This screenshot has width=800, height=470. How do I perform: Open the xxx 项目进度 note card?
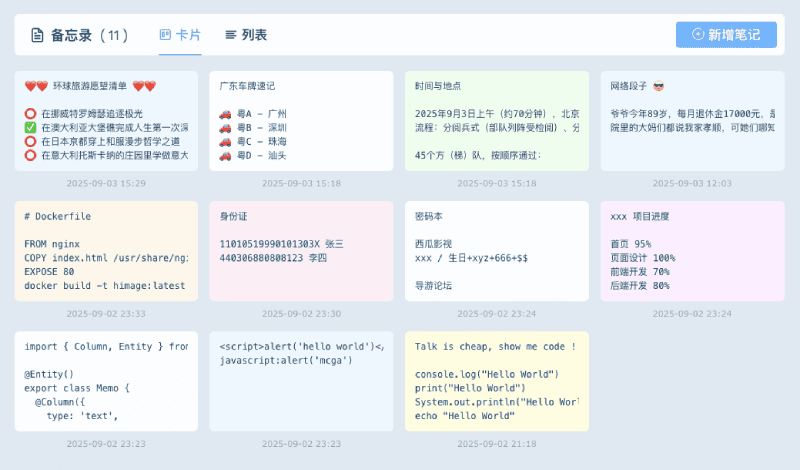coord(691,250)
